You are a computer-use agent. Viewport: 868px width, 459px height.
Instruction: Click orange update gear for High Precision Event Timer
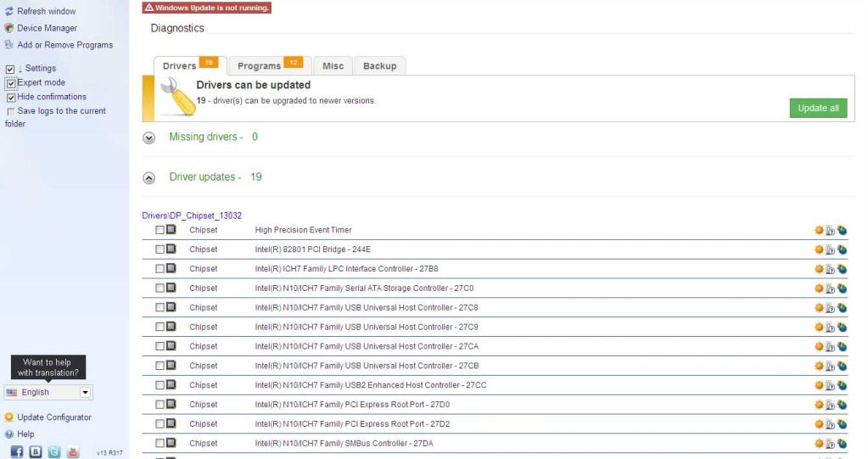(820, 230)
